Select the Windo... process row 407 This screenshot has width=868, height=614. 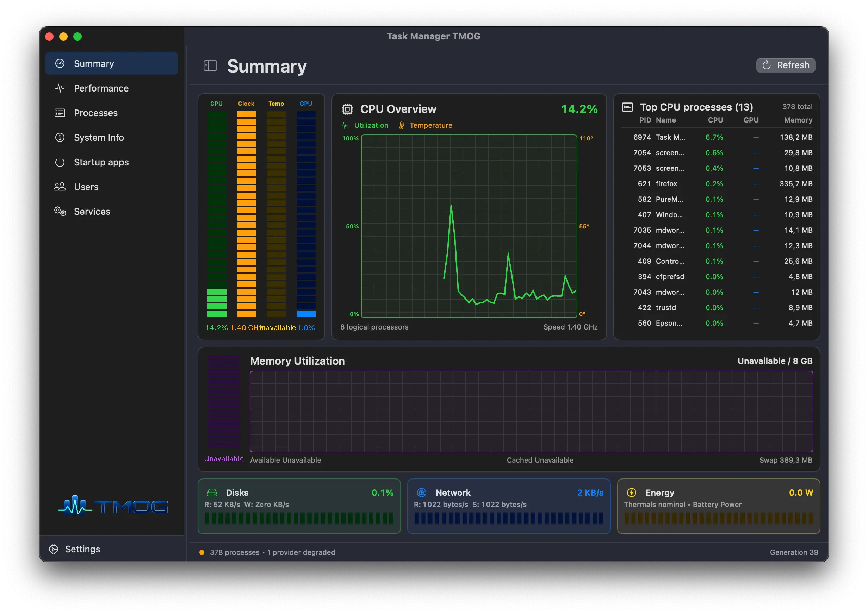(x=717, y=215)
